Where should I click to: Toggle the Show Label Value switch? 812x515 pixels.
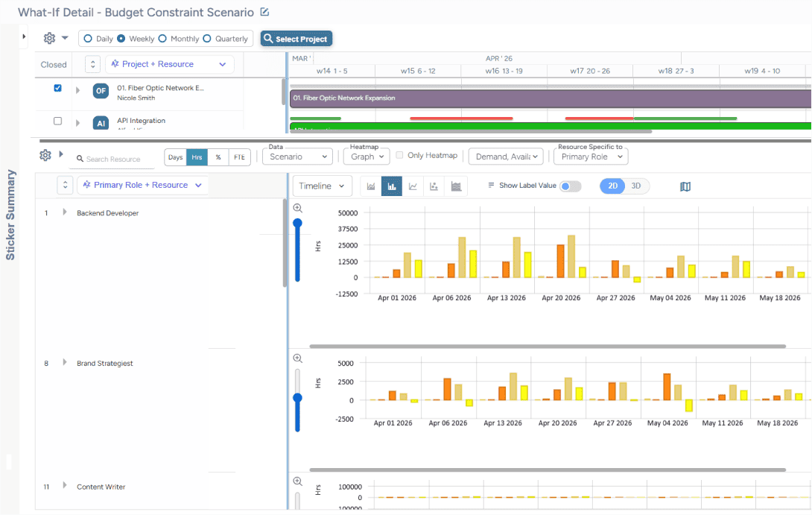click(570, 186)
